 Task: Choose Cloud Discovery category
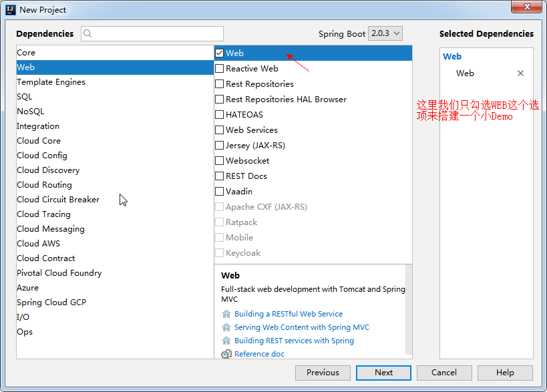[115, 170]
